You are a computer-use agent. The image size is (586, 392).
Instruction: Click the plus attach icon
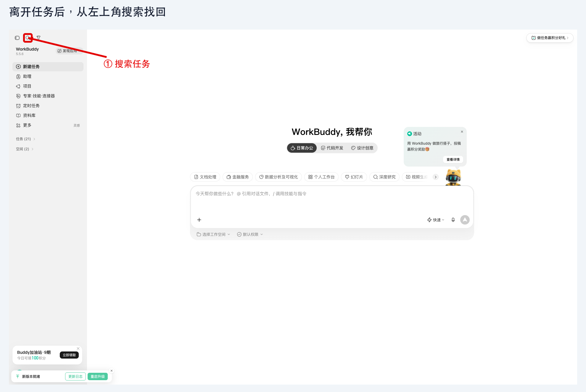(199, 220)
